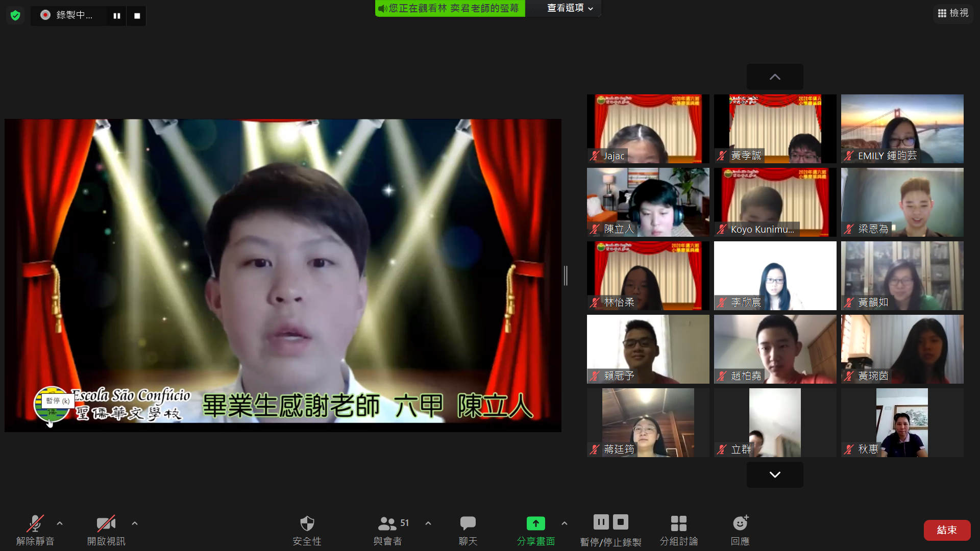Open the 檢視 view layout menu
The height and width of the screenshot is (551, 980).
click(x=953, y=13)
